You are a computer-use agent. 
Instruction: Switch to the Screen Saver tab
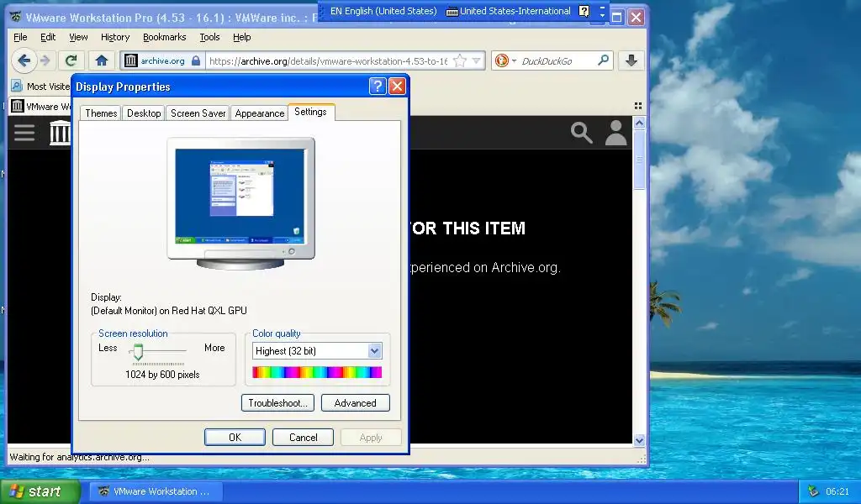[x=198, y=113]
